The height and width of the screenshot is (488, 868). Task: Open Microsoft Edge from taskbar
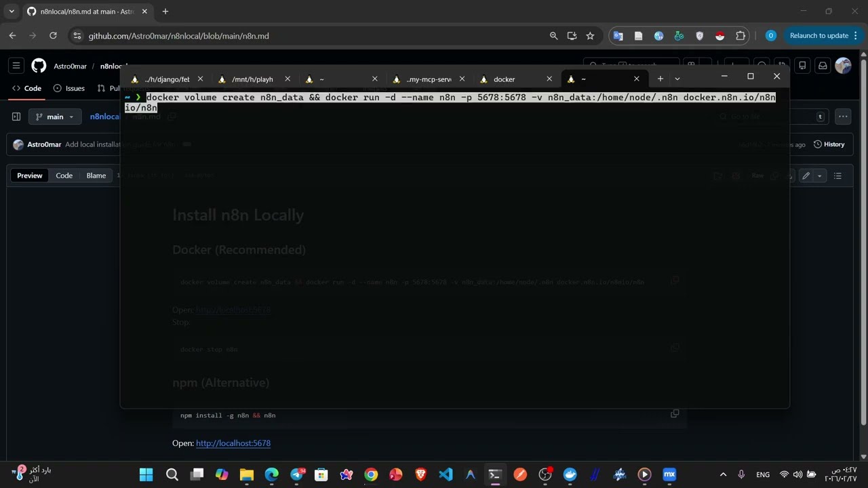[271, 474]
